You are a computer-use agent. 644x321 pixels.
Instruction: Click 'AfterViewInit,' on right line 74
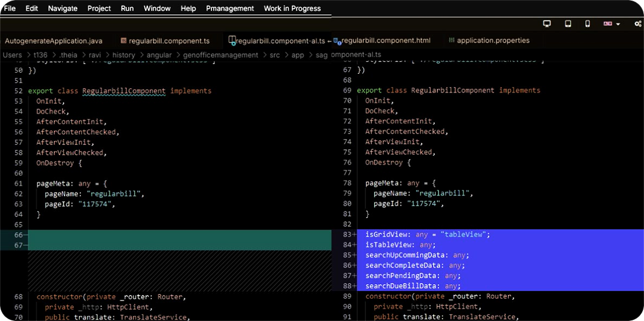click(x=394, y=142)
